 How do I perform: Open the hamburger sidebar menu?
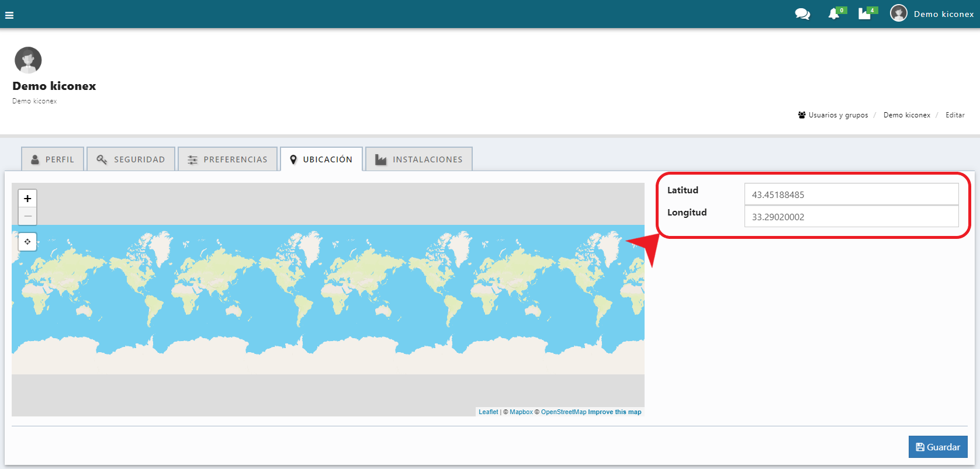coord(9,15)
